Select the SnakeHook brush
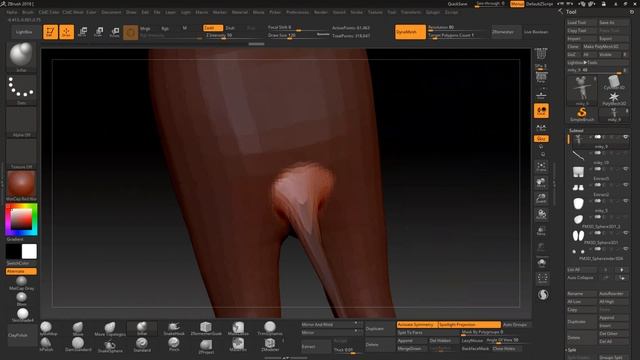This screenshot has width=640, height=360. pos(174,328)
